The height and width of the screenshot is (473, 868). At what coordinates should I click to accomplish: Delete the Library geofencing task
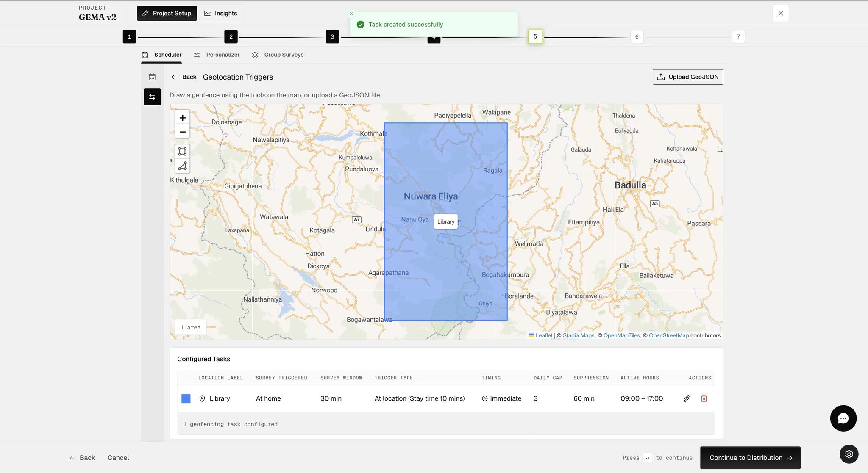pyautogui.click(x=704, y=398)
